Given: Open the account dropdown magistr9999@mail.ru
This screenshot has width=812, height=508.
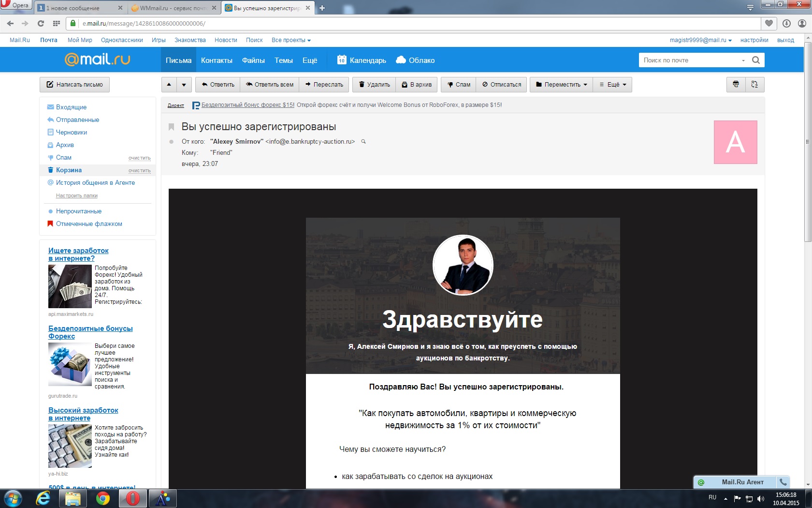Looking at the screenshot, I should tap(700, 40).
